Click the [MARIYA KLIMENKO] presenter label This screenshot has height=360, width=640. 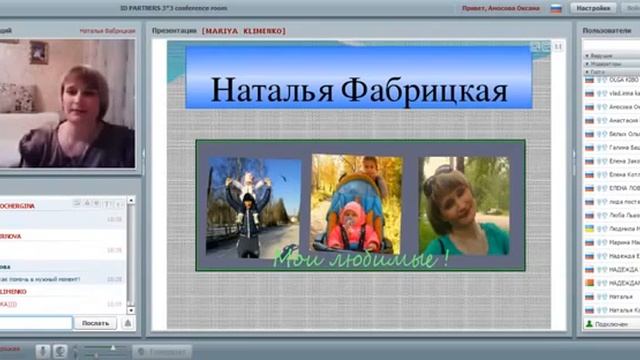click(244, 31)
